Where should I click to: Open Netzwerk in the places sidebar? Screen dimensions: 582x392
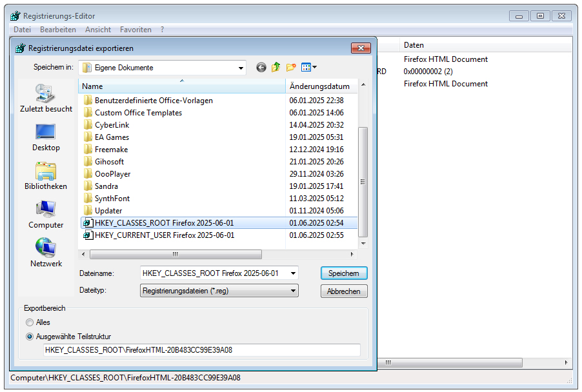coord(45,253)
